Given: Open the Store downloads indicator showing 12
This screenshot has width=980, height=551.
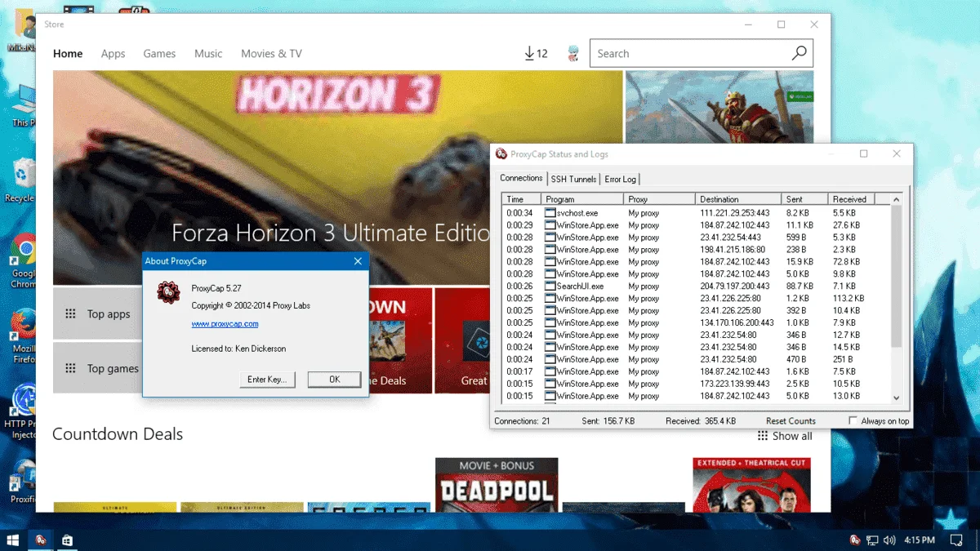Looking at the screenshot, I should [x=536, y=54].
